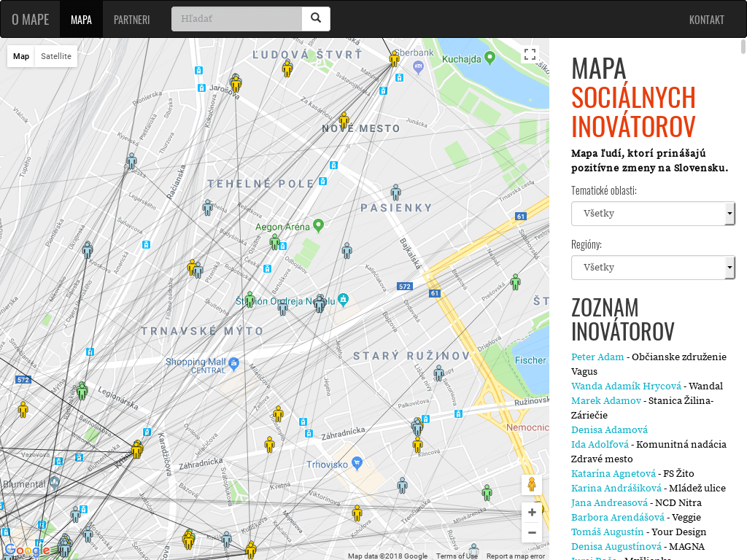Open the MAPA nav tab
This screenshot has width=747, height=560.
pos(81,20)
